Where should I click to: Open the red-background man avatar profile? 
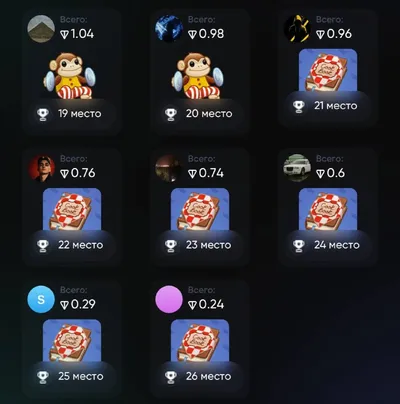(41, 168)
